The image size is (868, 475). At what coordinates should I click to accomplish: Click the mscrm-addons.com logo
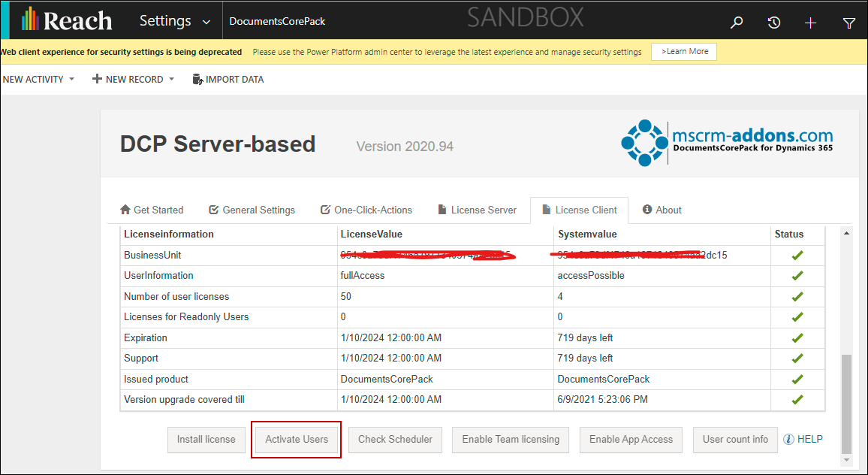[727, 143]
